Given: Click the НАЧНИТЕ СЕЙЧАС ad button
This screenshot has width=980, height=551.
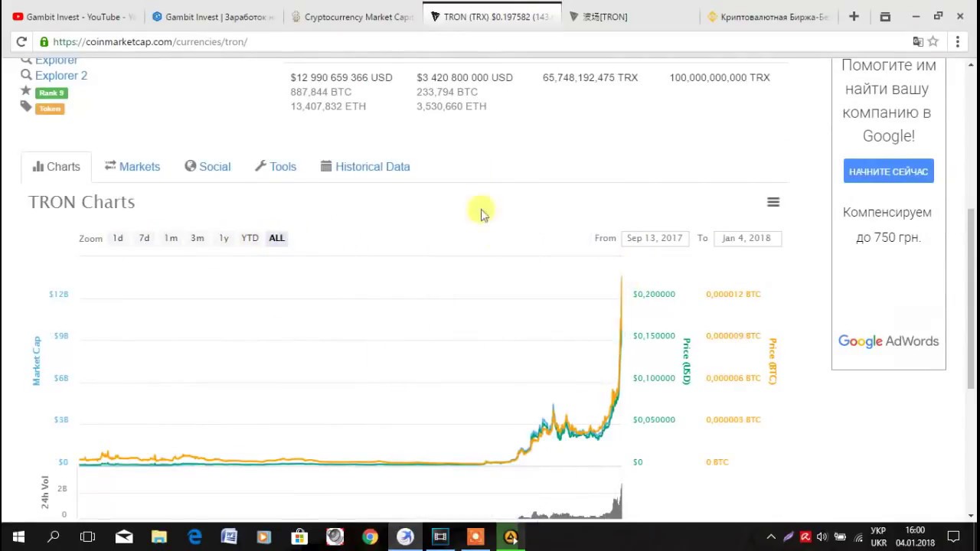Looking at the screenshot, I should click(888, 171).
